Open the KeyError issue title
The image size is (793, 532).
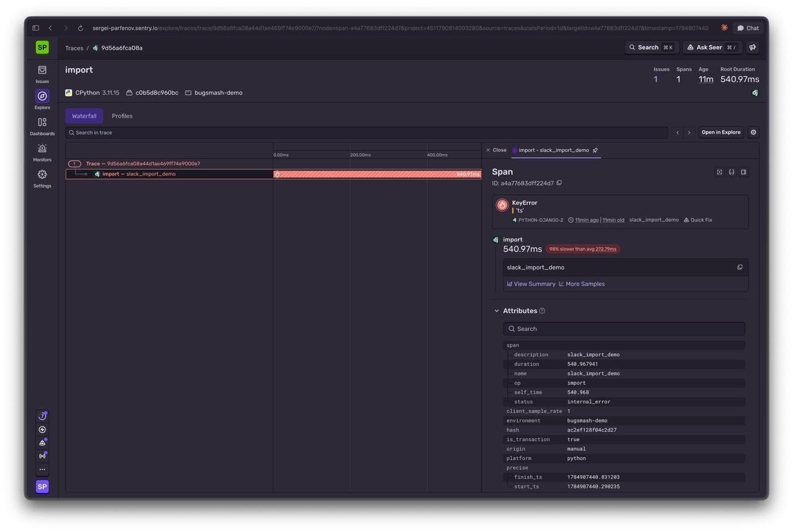pyautogui.click(x=525, y=203)
